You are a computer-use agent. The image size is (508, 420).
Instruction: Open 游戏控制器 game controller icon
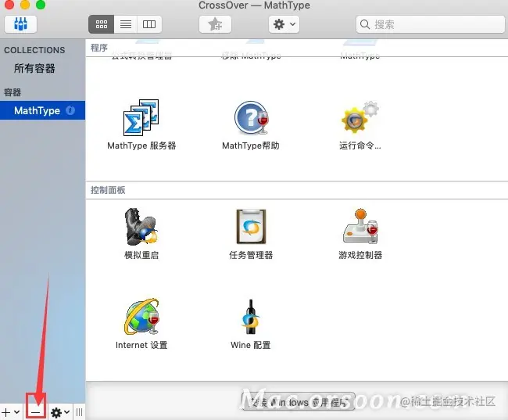point(360,234)
